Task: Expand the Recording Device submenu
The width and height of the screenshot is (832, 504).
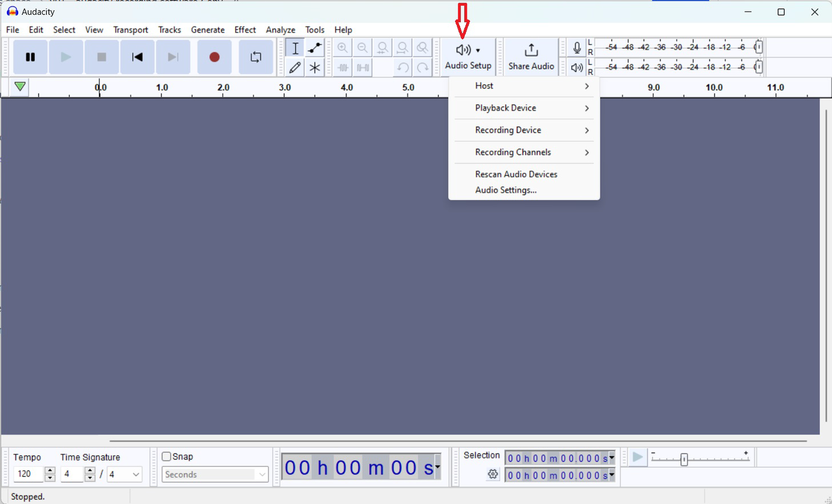Action: tap(524, 130)
